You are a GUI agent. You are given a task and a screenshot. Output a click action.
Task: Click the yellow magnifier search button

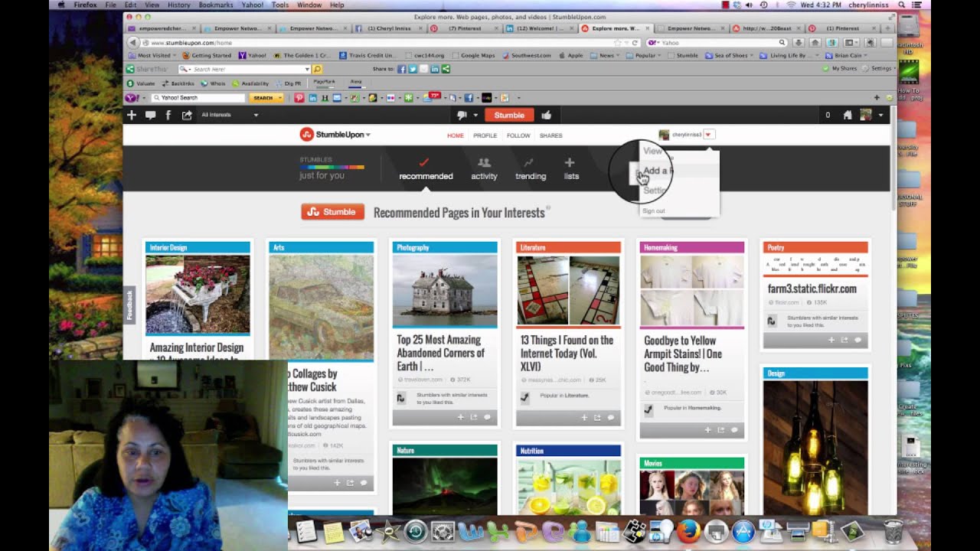[317, 69]
